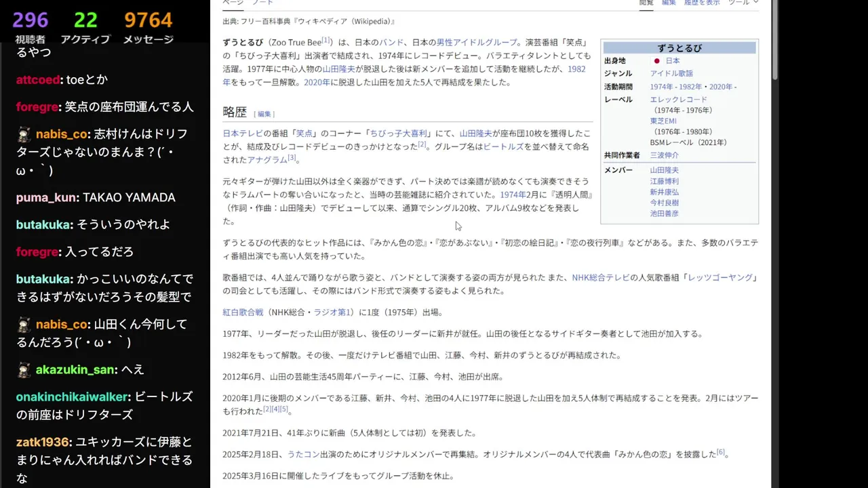Click nabis_co's avatar beside the 志村けん message
This screenshot has height=488, width=868.
point(24,134)
